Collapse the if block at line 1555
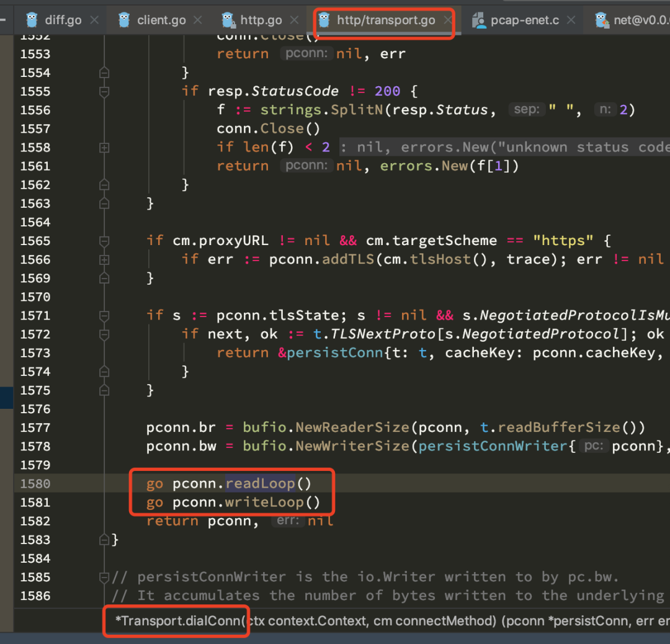Viewport: 670px width, 644px height. tap(104, 91)
